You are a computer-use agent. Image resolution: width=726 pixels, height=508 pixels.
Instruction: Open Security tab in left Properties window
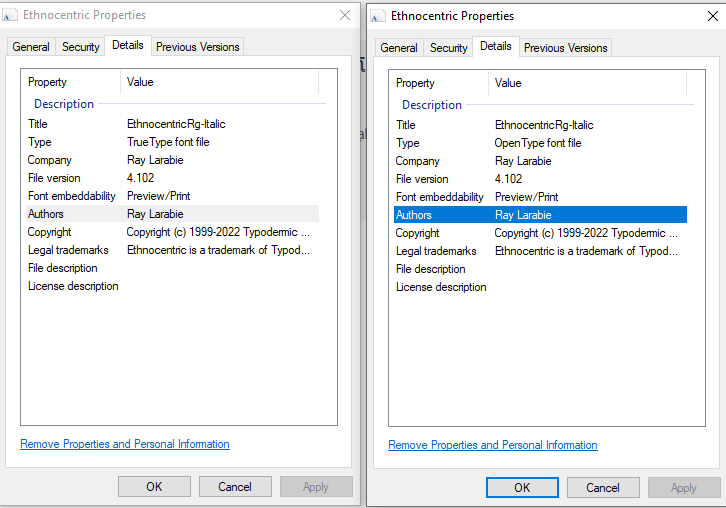[81, 47]
